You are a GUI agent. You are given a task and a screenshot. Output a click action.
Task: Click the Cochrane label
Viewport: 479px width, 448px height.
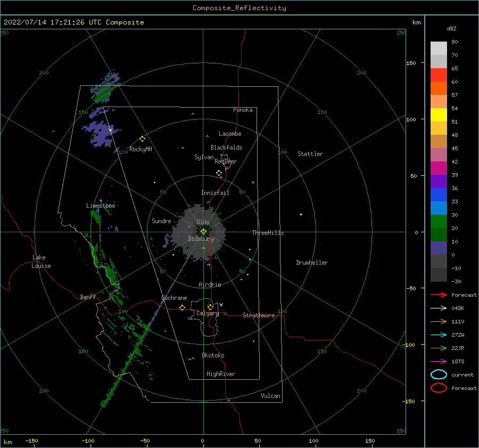point(174,298)
